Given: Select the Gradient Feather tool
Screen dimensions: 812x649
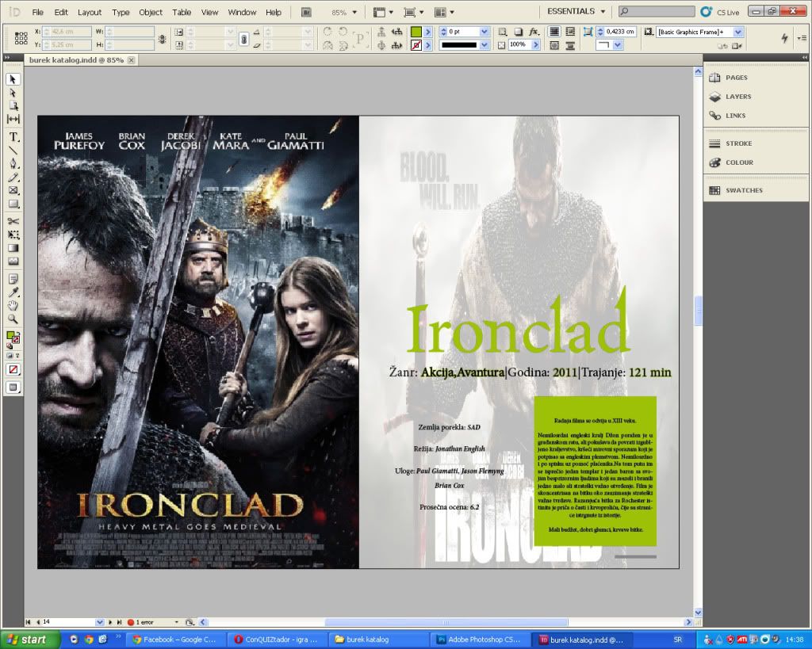Looking at the screenshot, I should tap(13, 262).
